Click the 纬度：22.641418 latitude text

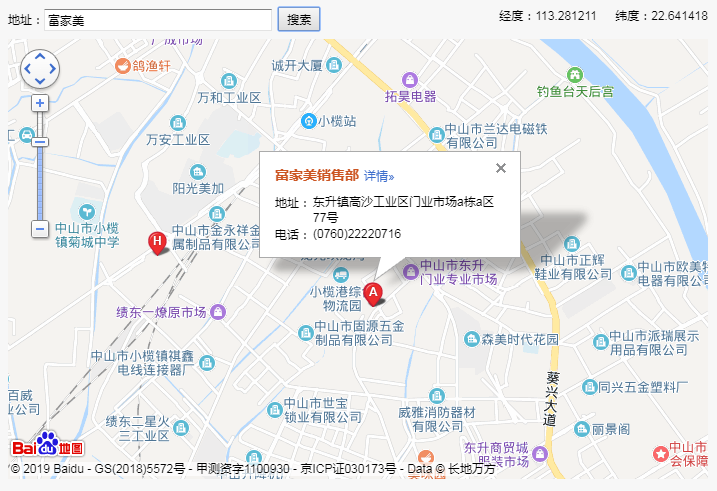[x=661, y=16]
